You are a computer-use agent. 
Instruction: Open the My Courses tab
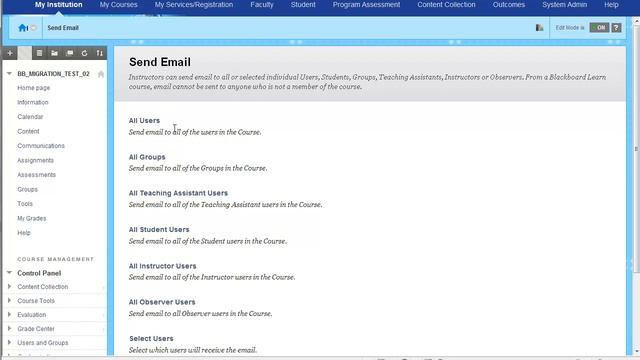(x=118, y=5)
